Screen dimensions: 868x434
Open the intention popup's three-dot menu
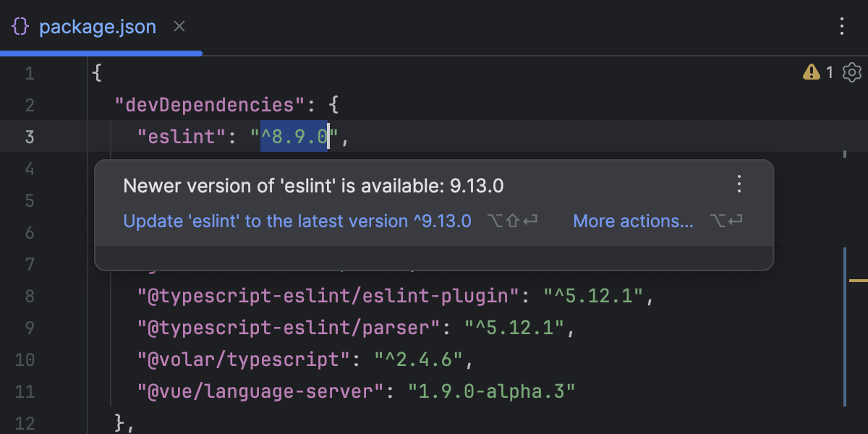tap(739, 185)
